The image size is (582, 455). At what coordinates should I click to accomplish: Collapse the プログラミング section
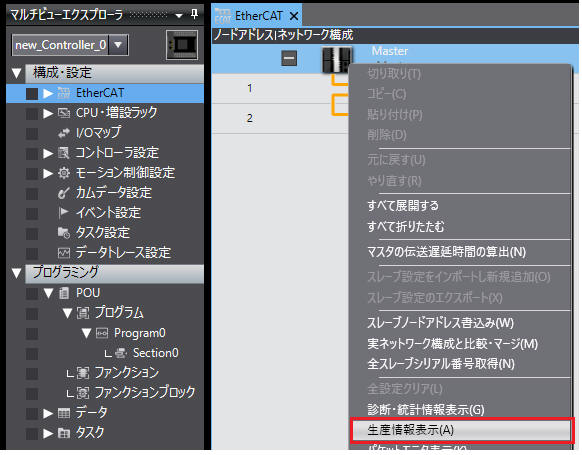16,273
